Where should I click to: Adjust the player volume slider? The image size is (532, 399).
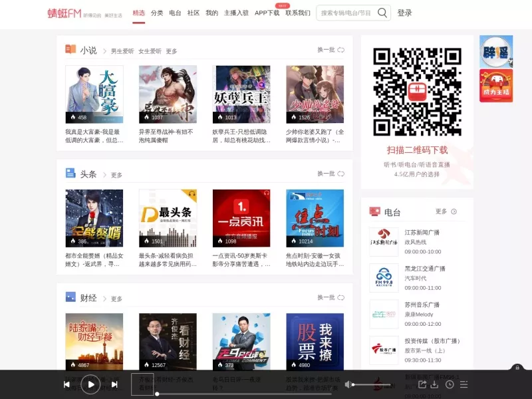(x=372, y=384)
